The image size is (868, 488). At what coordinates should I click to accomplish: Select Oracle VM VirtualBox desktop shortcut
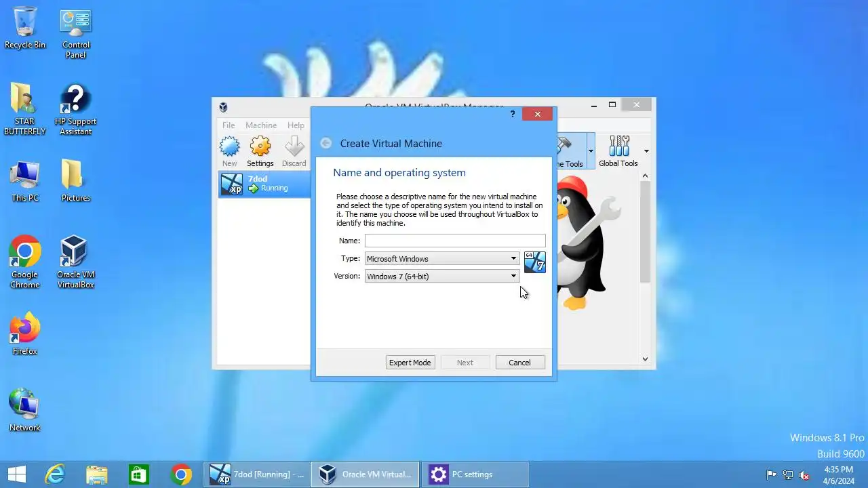pos(76,262)
